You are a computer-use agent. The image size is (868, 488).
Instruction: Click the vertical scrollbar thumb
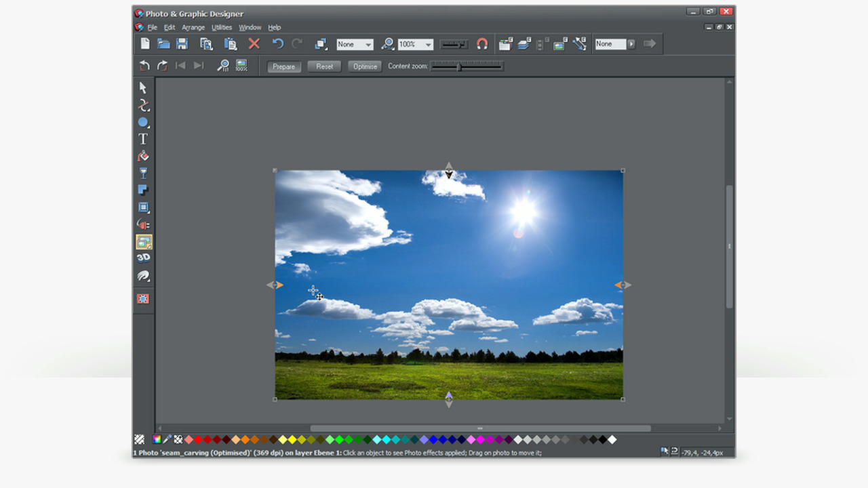coord(730,247)
